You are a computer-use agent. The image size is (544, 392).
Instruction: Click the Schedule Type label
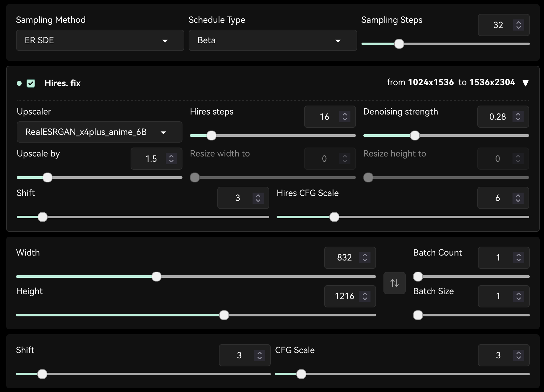pos(217,20)
